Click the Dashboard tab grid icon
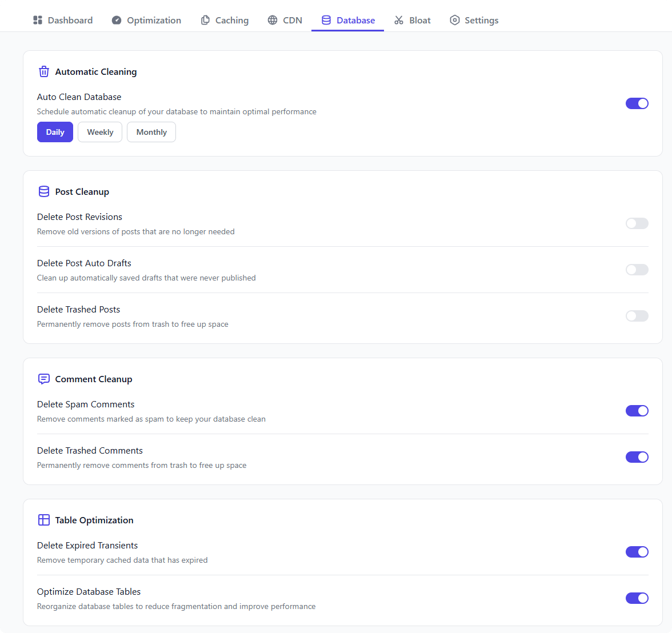 click(x=38, y=20)
